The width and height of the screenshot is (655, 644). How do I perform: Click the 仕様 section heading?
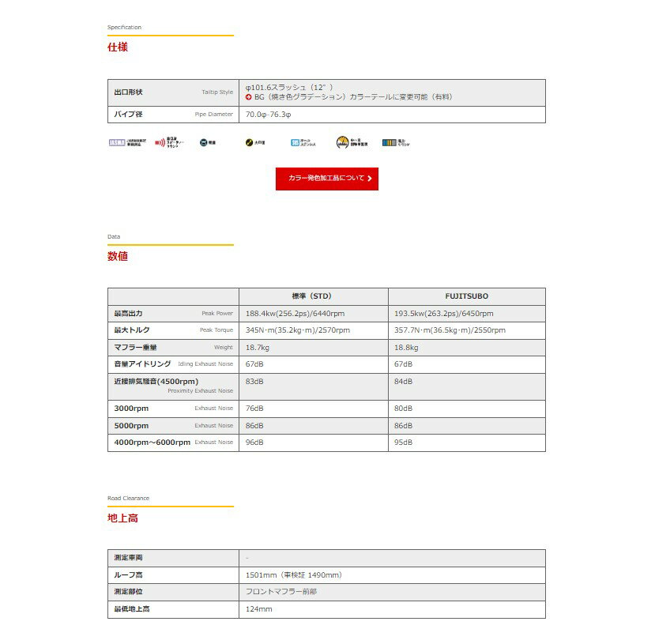point(117,47)
